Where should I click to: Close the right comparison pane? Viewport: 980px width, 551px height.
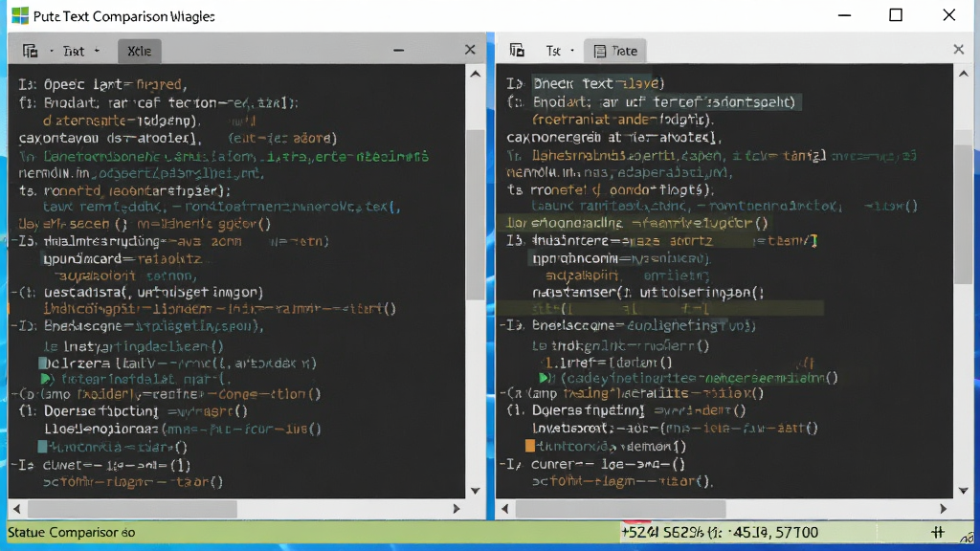(x=959, y=49)
